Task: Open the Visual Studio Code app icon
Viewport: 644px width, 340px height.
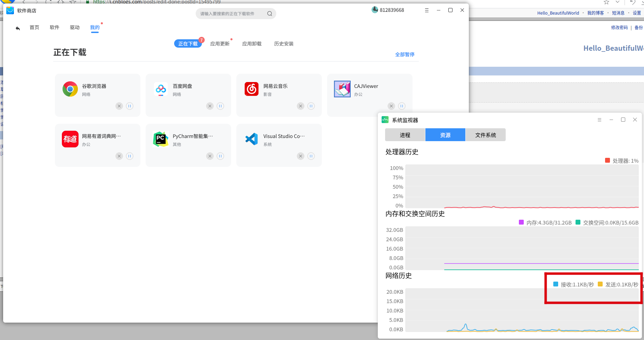Action: click(252, 139)
